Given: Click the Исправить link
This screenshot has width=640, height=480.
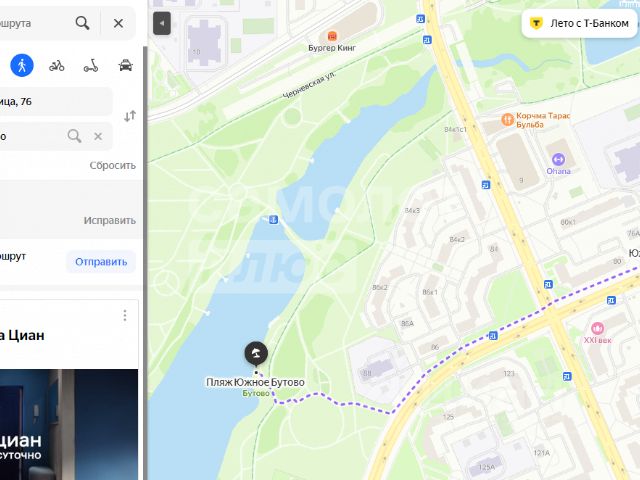Looking at the screenshot, I should coord(110,220).
